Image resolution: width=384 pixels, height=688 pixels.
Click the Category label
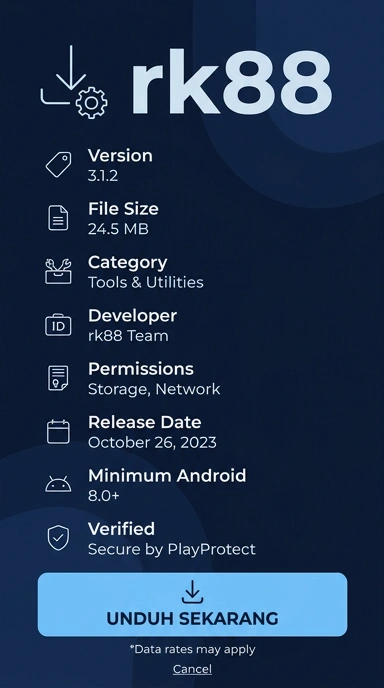[x=128, y=263]
